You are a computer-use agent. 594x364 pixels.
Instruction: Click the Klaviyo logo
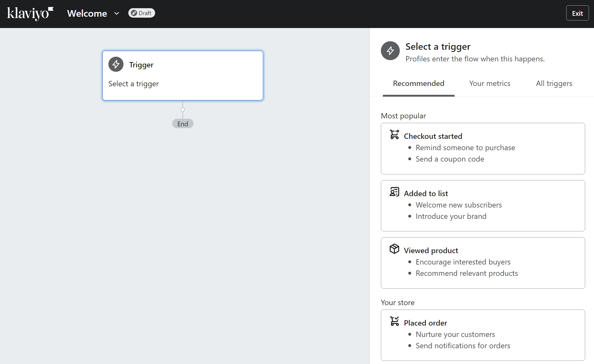point(30,13)
